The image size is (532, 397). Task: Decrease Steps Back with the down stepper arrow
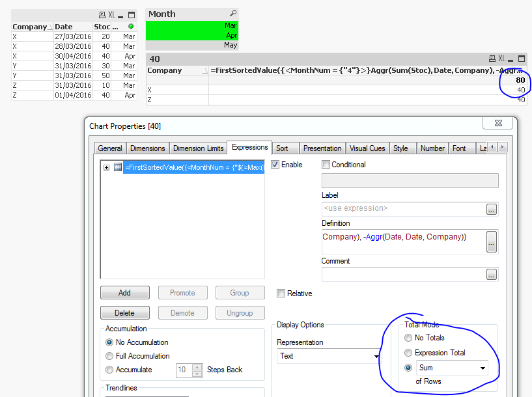197,374
